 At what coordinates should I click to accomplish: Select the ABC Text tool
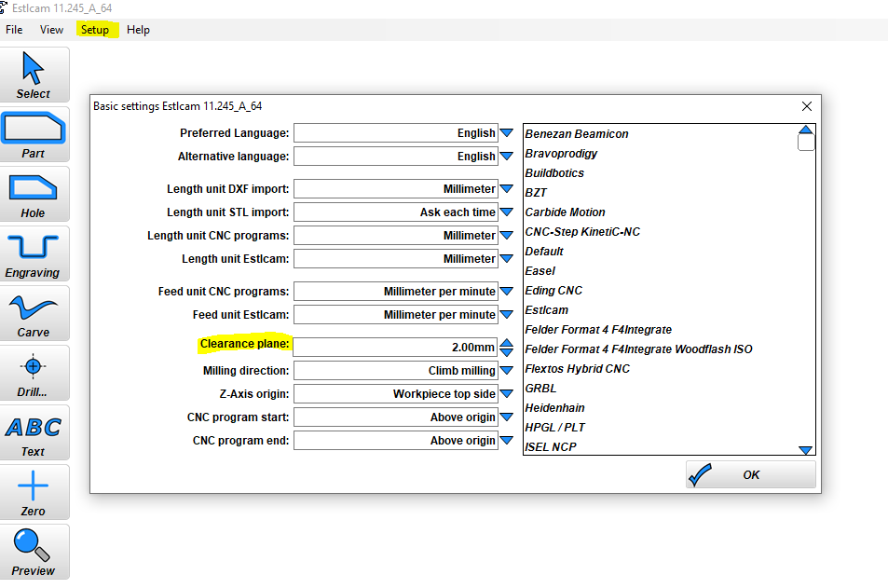[x=34, y=432]
